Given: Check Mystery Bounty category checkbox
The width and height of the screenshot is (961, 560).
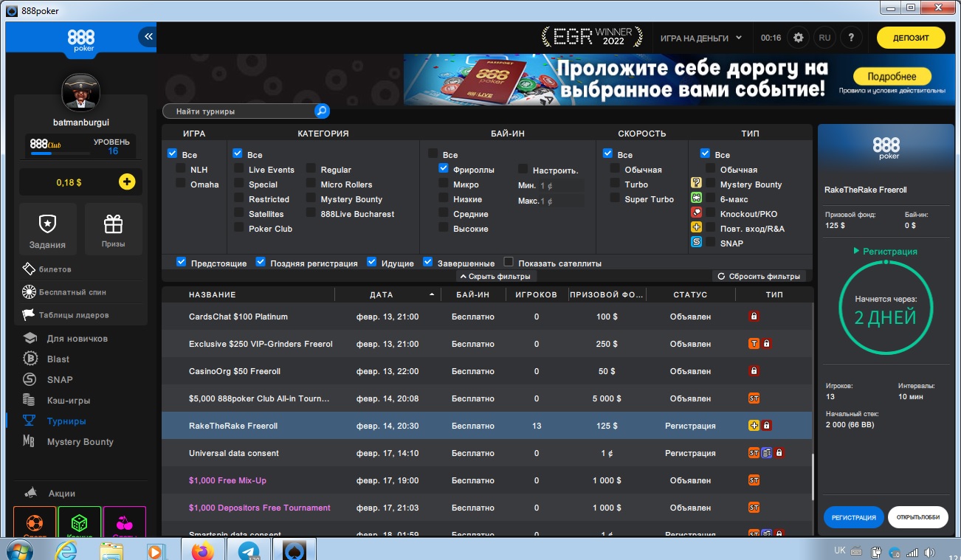Looking at the screenshot, I should [x=311, y=198].
